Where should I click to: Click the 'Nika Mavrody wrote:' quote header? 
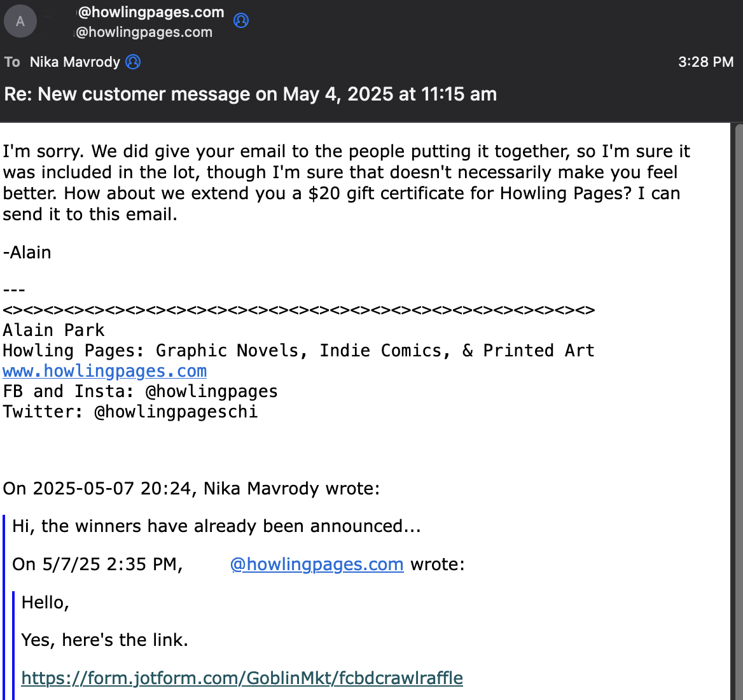point(191,488)
